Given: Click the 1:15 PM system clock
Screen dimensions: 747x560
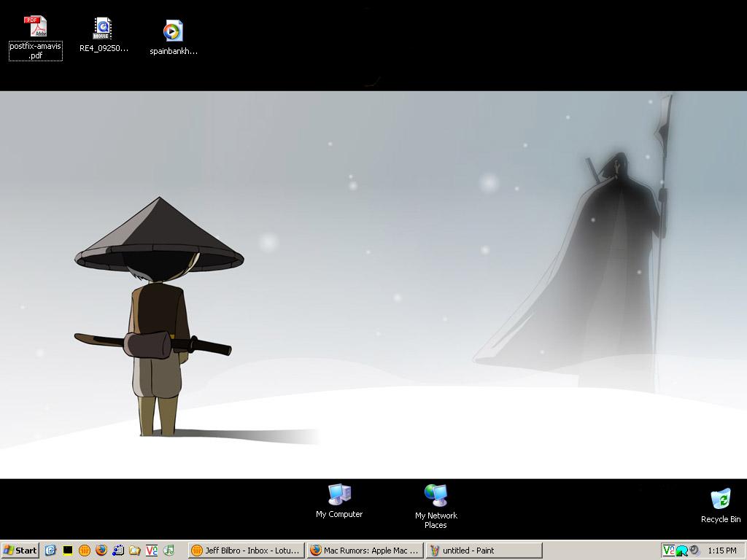Looking at the screenshot, I should pyautogui.click(x=722, y=551).
